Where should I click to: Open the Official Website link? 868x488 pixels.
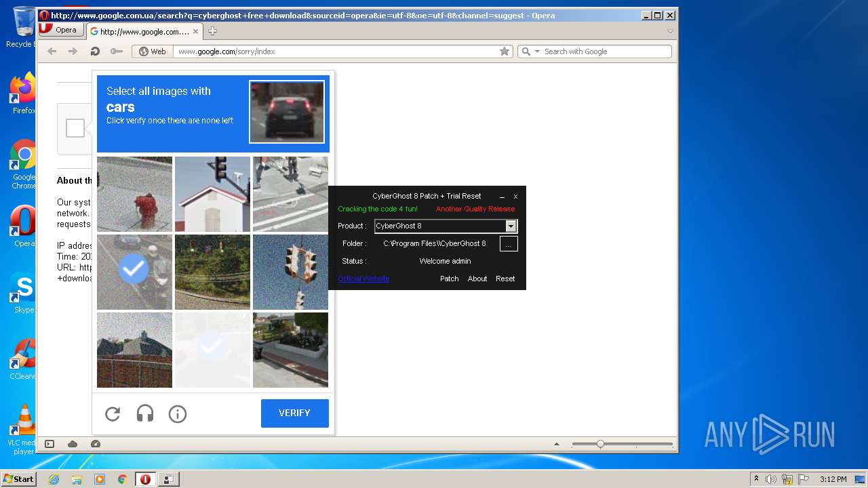[x=363, y=279]
